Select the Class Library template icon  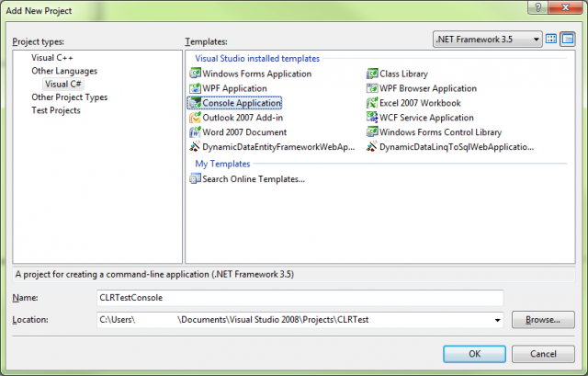point(372,74)
